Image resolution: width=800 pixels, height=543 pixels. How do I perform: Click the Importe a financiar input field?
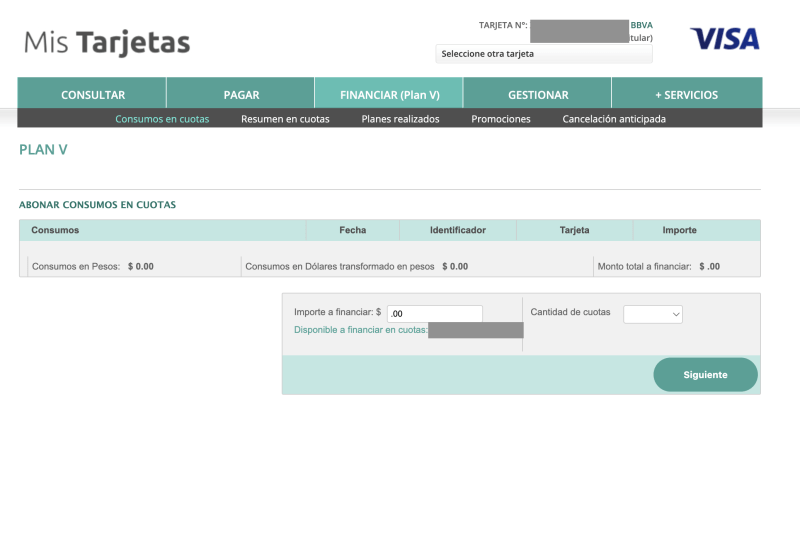pos(435,314)
